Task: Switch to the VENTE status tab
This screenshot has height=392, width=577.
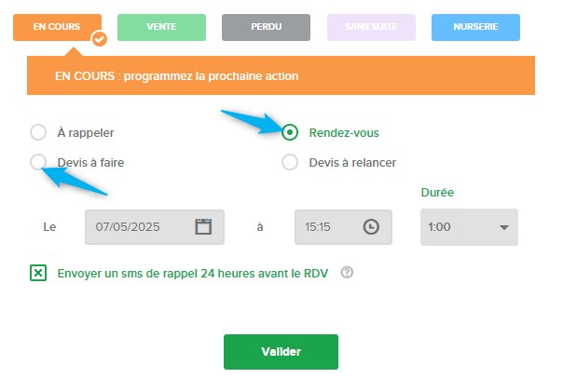Action: [161, 27]
